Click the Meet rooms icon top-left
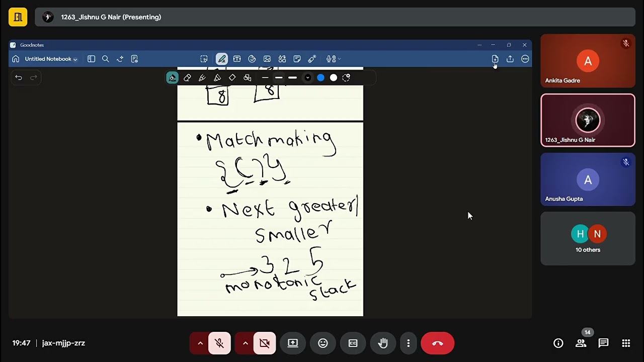Screen dimensions: 644x362 click(x=18, y=17)
